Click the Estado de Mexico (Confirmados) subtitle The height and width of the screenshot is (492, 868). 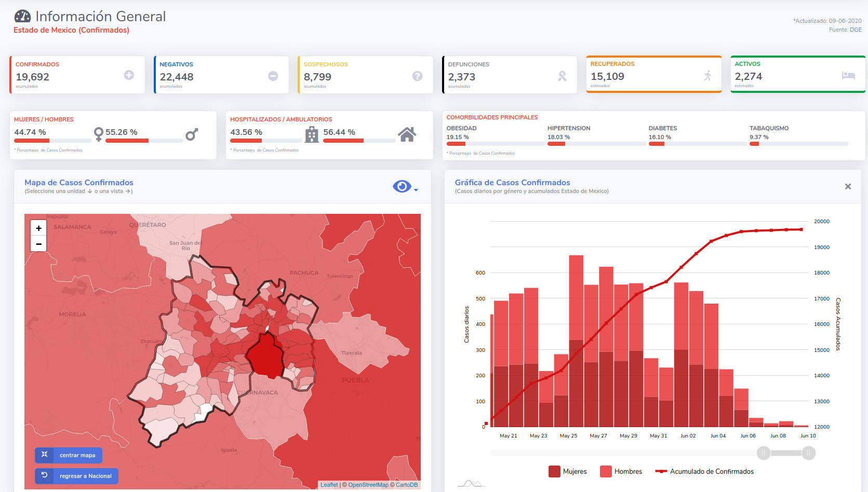pos(71,30)
